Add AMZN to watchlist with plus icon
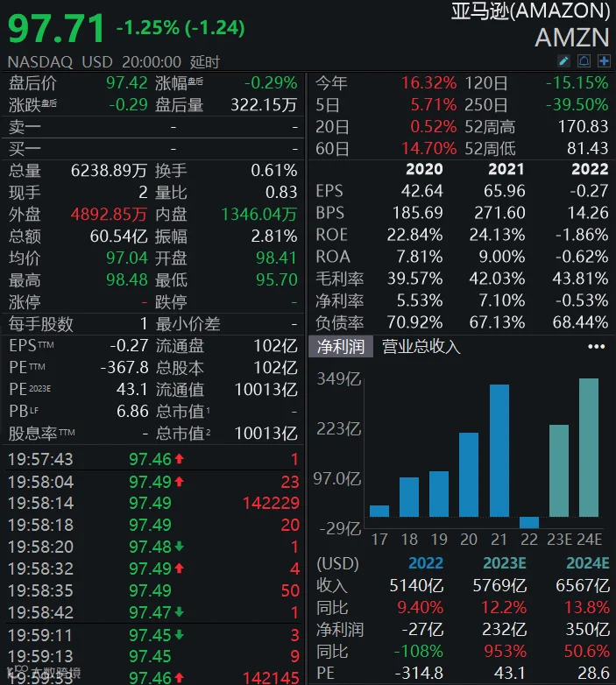 pos(604,61)
